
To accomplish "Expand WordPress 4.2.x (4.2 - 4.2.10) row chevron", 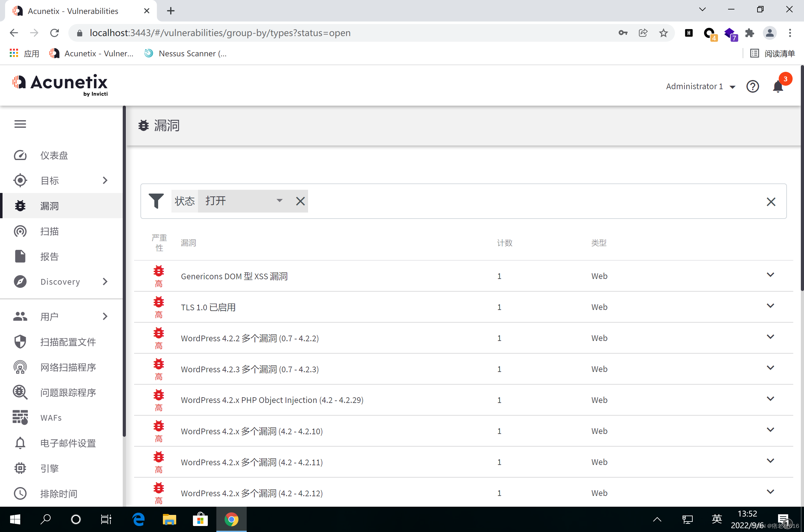I will tap(770, 430).
